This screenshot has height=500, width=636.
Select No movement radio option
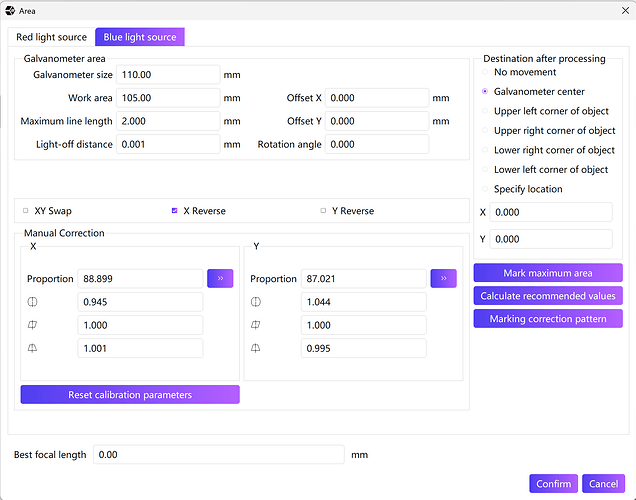point(485,72)
